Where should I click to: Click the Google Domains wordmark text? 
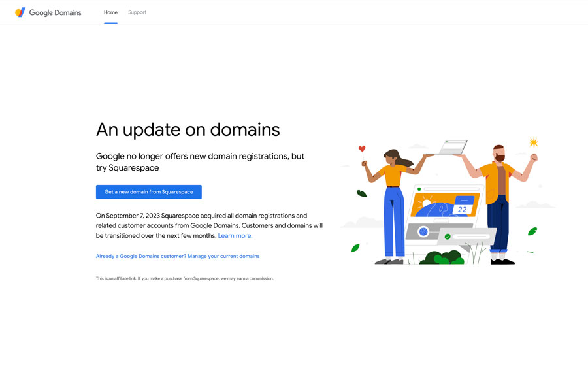click(x=55, y=12)
